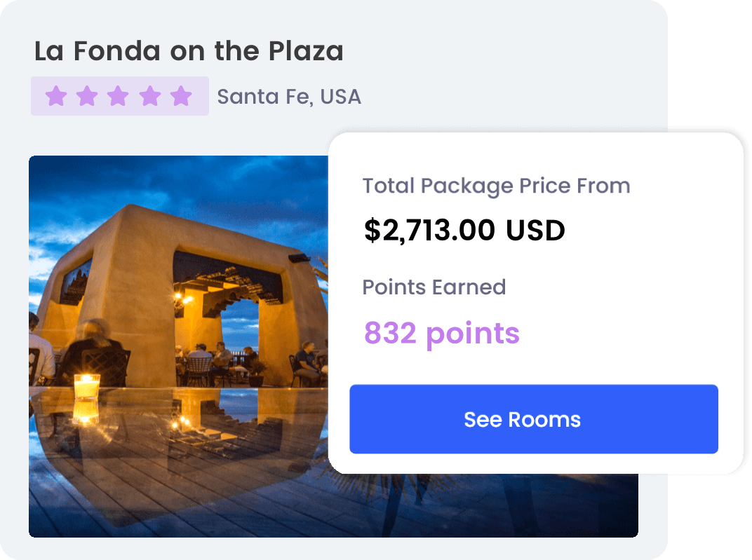Screen dimensions: 752x560
Task: Click the second purple rating star
Action: coord(87,96)
